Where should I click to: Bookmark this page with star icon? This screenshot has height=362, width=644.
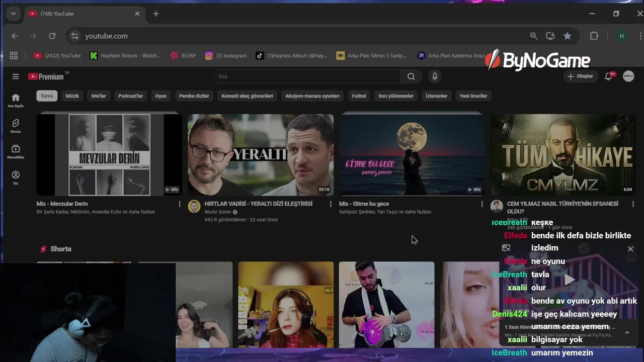coord(568,36)
